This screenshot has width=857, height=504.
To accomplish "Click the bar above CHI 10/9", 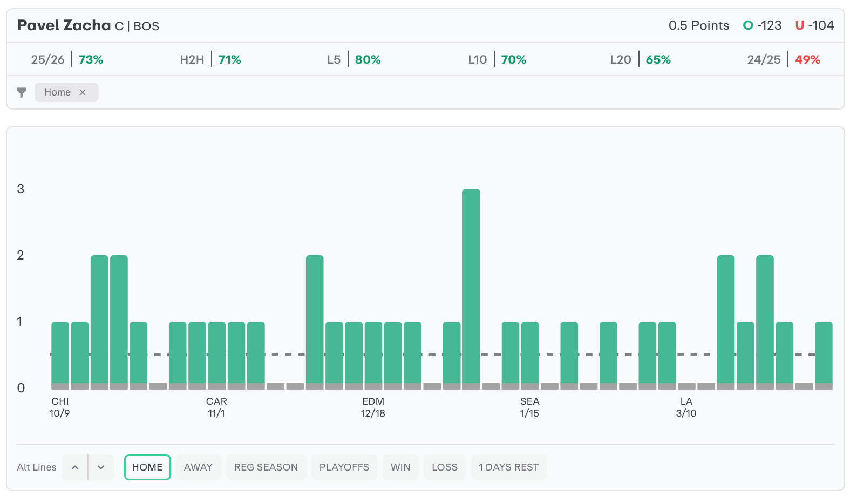I will [x=60, y=353].
